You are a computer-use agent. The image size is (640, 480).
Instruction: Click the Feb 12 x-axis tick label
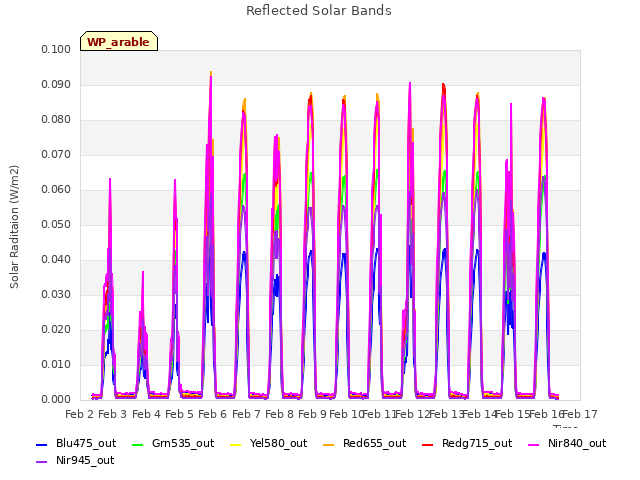coord(413,414)
